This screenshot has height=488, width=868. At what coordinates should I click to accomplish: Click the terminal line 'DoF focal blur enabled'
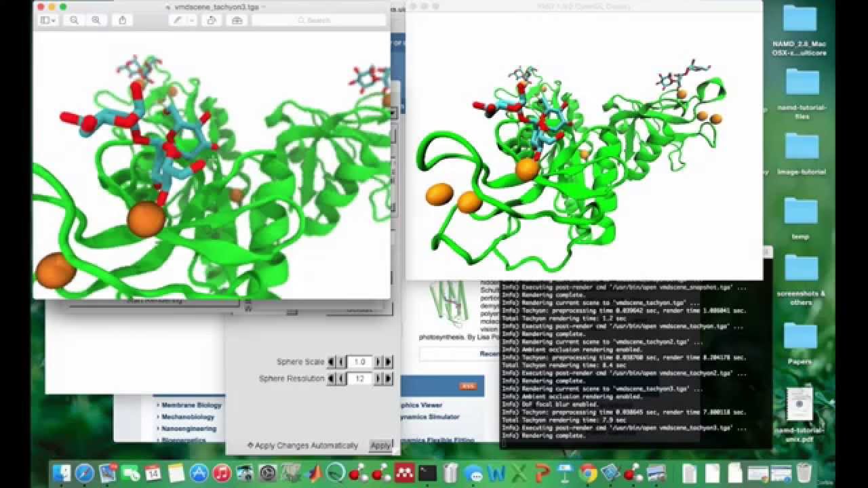(550, 405)
